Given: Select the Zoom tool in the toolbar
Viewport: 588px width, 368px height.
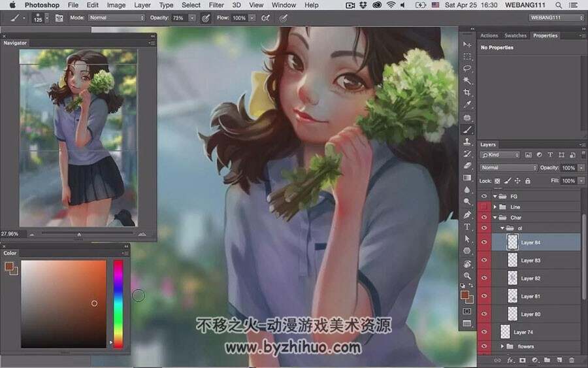Looking at the screenshot, I should [x=467, y=276].
